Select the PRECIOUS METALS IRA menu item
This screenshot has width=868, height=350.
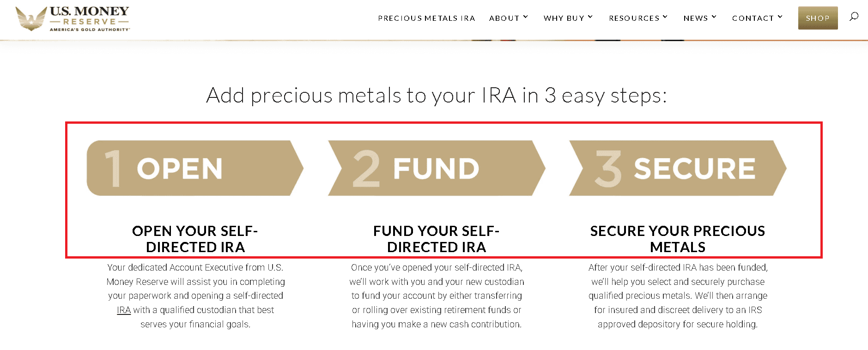[426, 18]
